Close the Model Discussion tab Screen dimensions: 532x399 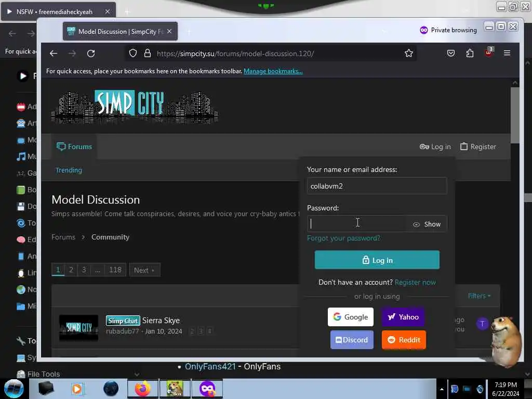click(x=169, y=31)
